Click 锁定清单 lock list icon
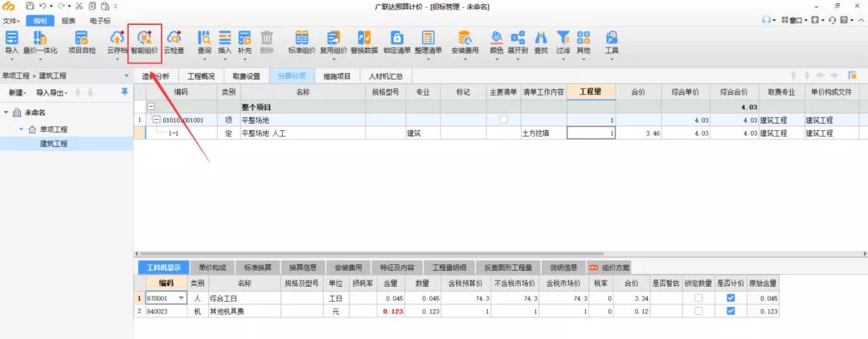The width and height of the screenshot is (868, 339). tap(397, 38)
